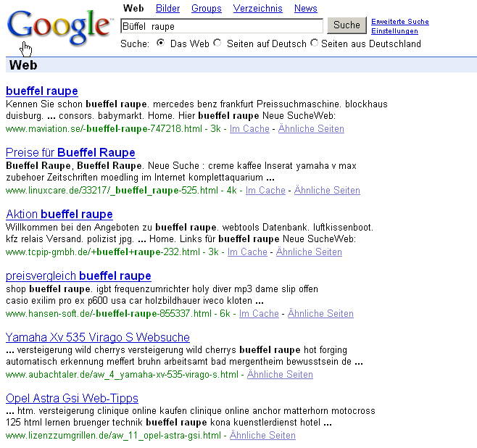Open Ähnliche Seiten for hansen-soft.de result

coord(320,314)
